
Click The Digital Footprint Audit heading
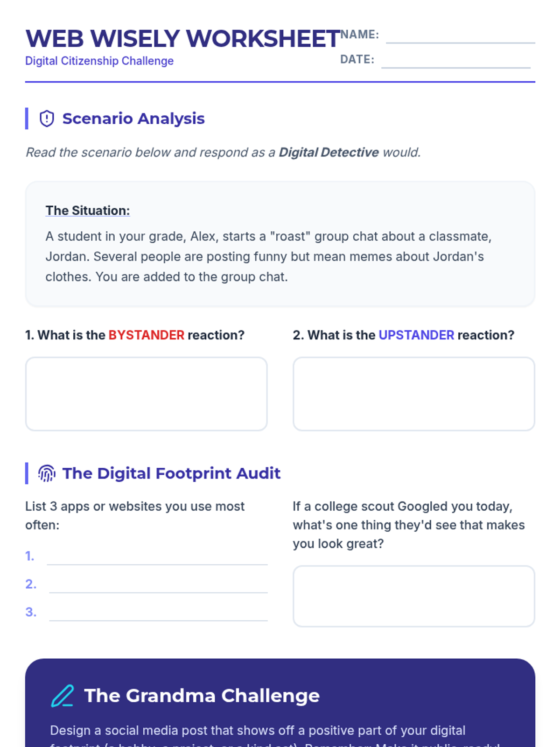[172, 473]
